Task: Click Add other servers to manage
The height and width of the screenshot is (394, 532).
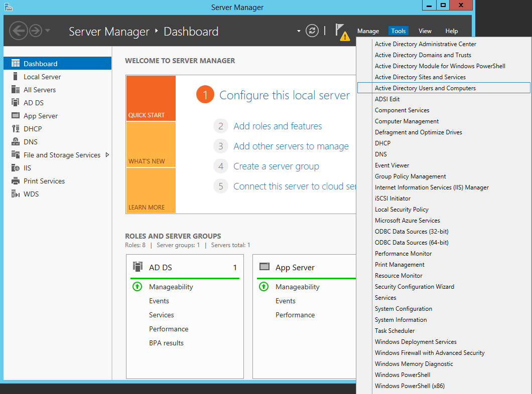Action: point(291,146)
